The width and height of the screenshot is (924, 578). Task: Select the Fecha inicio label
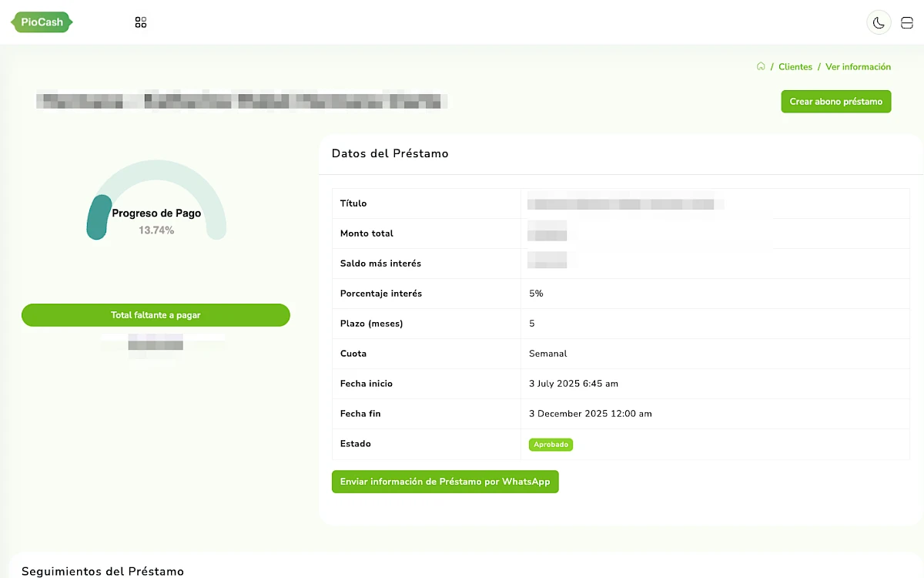pos(367,384)
